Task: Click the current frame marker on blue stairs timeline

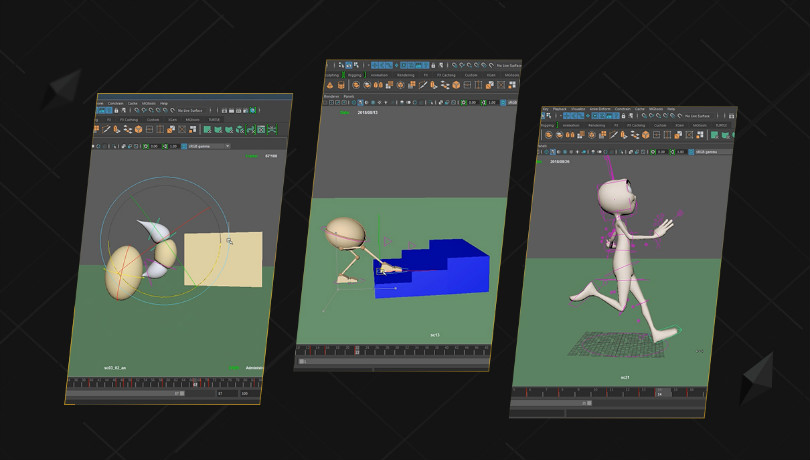Action: tap(357, 350)
